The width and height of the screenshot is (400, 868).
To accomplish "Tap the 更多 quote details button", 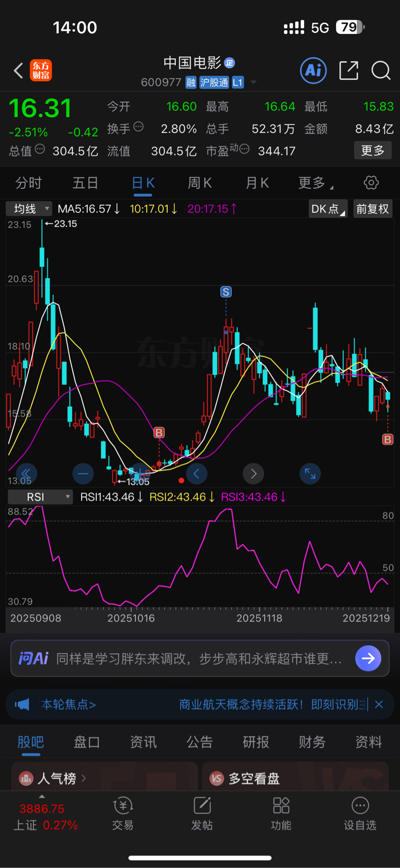I will click(x=373, y=151).
